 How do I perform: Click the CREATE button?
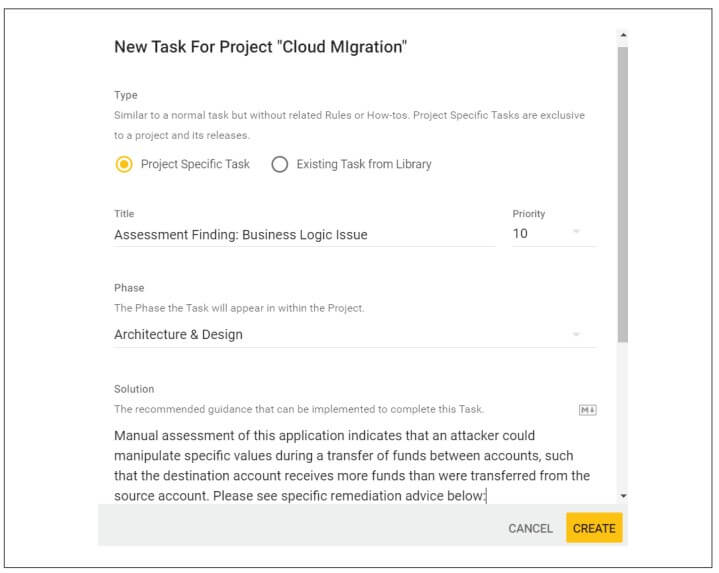pyautogui.click(x=594, y=528)
